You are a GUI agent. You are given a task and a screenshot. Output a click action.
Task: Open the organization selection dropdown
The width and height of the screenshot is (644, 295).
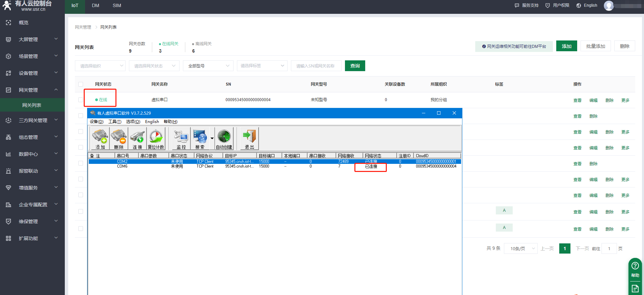click(100, 66)
